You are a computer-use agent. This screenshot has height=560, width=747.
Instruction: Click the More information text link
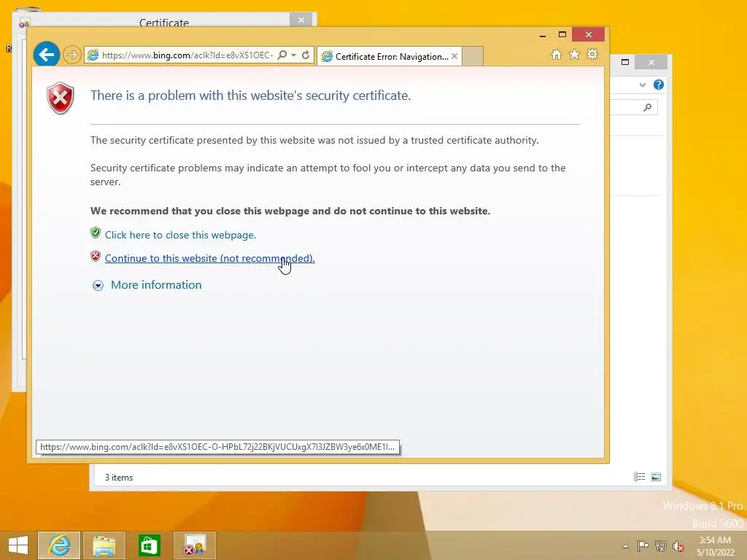156,285
